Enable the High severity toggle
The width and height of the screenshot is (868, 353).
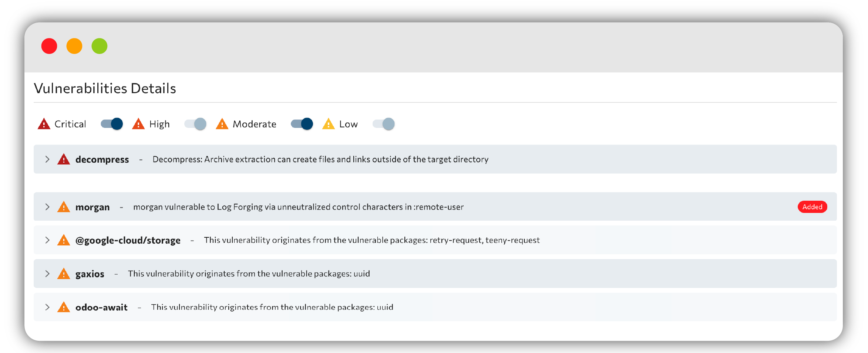[x=195, y=124]
